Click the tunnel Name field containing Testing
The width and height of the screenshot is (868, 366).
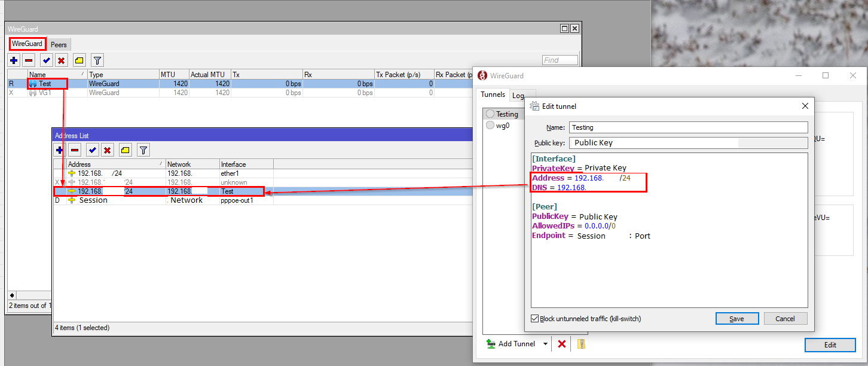click(x=688, y=127)
